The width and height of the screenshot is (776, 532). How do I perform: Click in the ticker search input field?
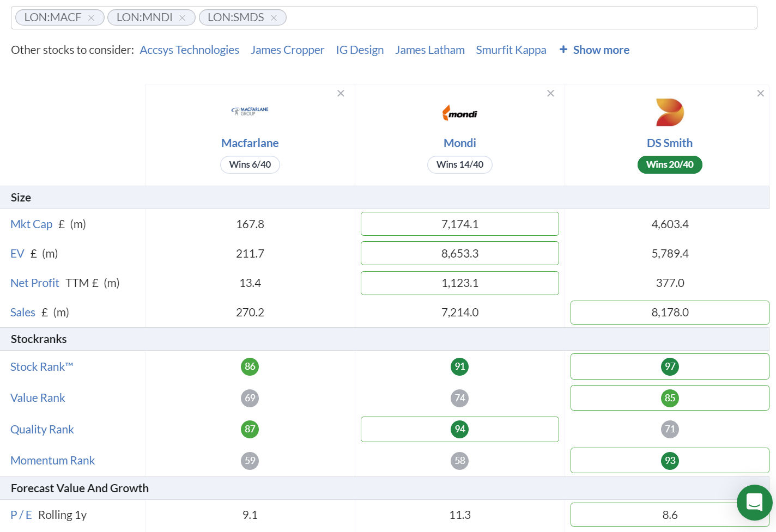518,18
